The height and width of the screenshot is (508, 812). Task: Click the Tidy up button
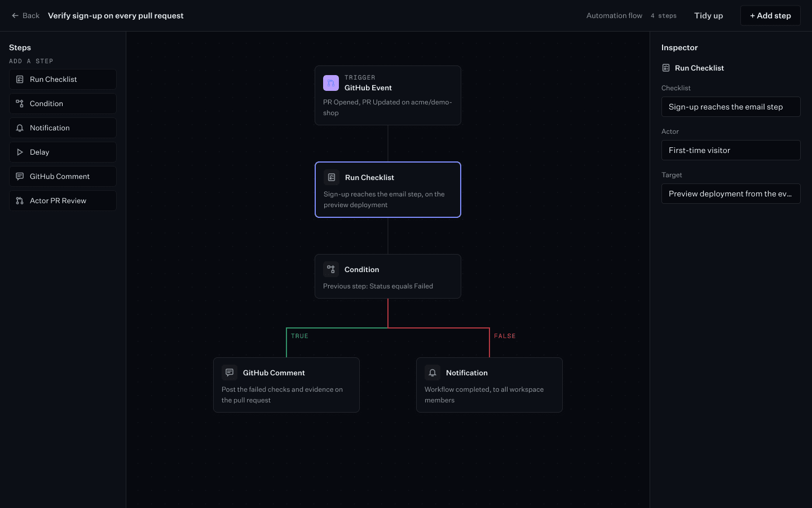[x=709, y=16]
